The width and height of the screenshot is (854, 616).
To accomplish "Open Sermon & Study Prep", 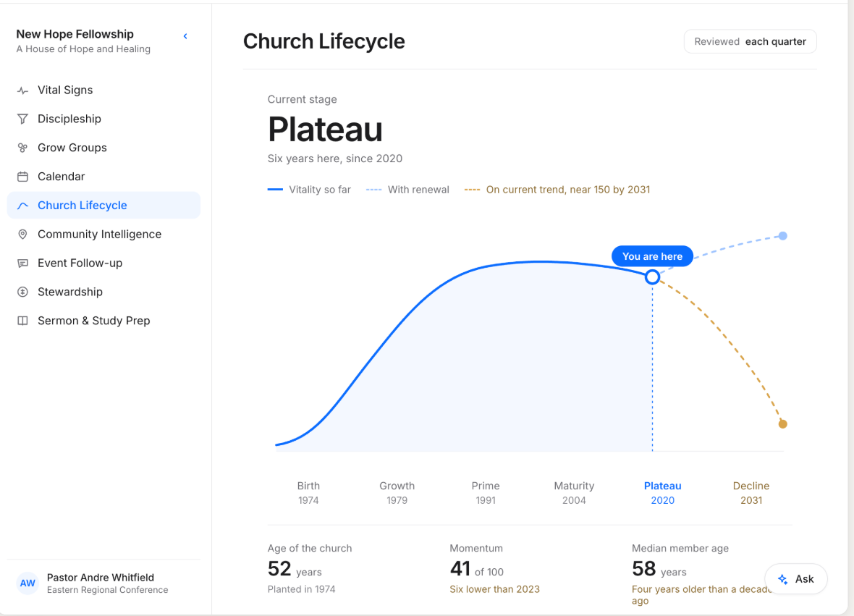I will 103,321.
